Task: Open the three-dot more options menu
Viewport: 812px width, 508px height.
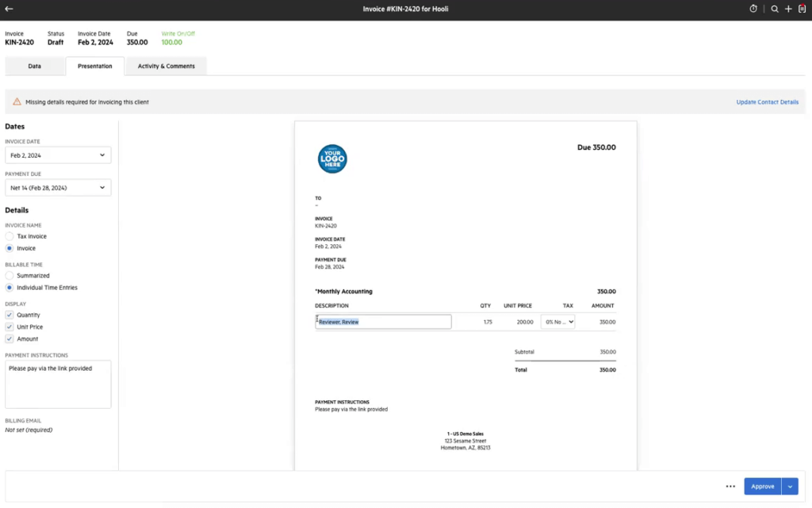Action: 730,487
